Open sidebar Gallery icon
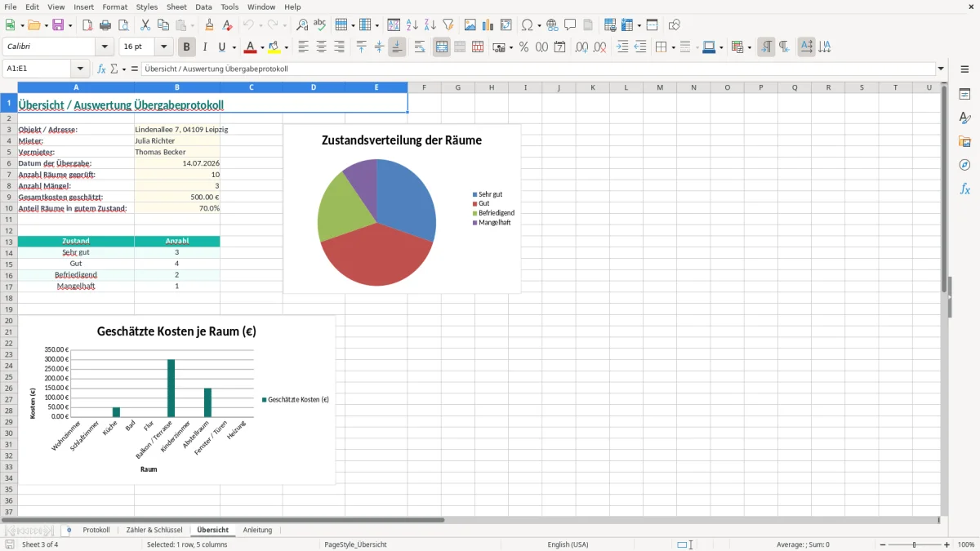The width and height of the screenshot is (980, 551). click(x=964, y=142)
